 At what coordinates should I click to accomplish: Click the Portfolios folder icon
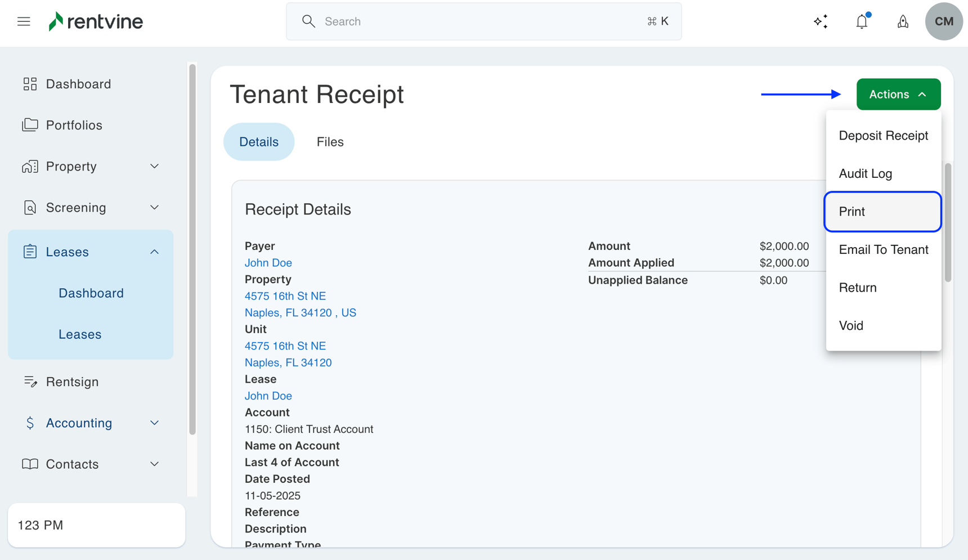coord(30,125)
